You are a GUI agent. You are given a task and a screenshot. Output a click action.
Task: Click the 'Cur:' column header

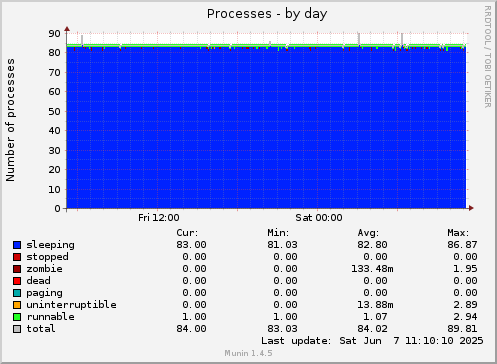coord(187,233)
